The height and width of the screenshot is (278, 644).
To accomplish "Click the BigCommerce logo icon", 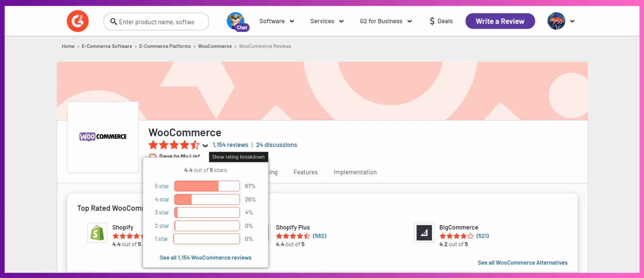I will pos(424,233).
